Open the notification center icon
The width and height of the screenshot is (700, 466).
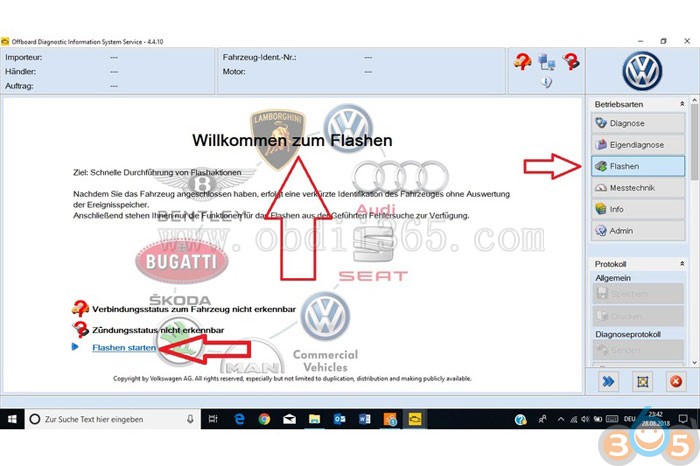point(683,419)
